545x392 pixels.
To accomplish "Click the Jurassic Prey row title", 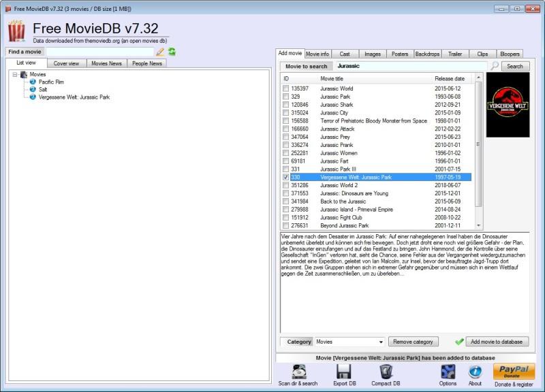I will [x=334, y=137].
